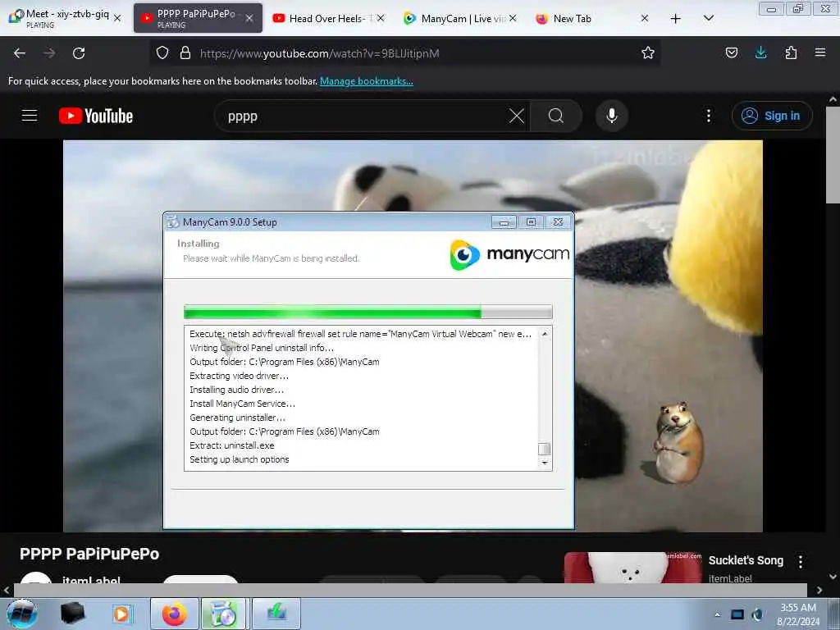
Task: Bookmark this page with the star
Action: (x=648, y=52)
